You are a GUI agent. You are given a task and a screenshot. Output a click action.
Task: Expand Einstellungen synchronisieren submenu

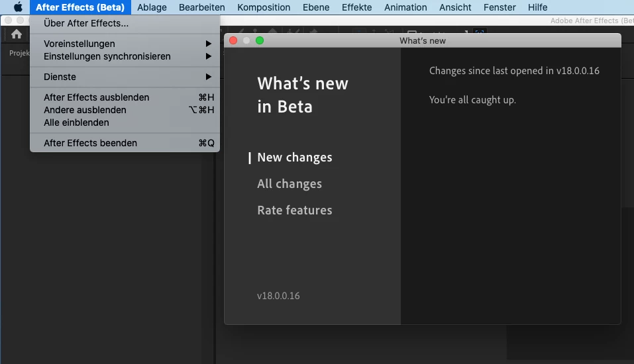[125, 56]
